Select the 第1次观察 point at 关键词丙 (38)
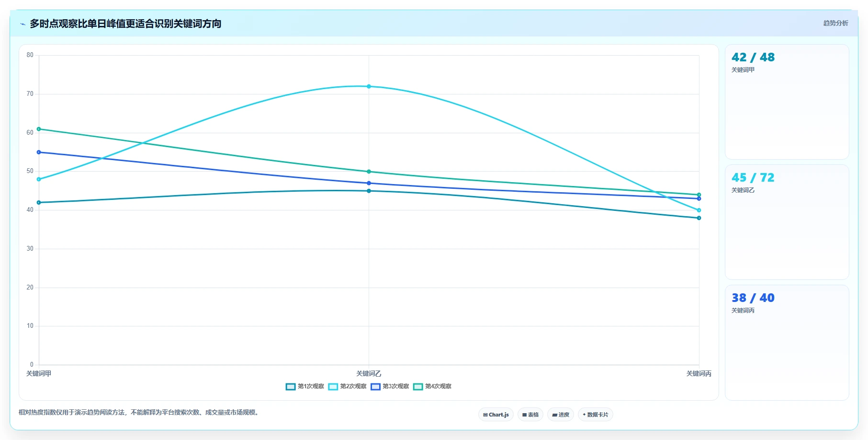This screenshot has width=868, height=440. tap(699, 218)
